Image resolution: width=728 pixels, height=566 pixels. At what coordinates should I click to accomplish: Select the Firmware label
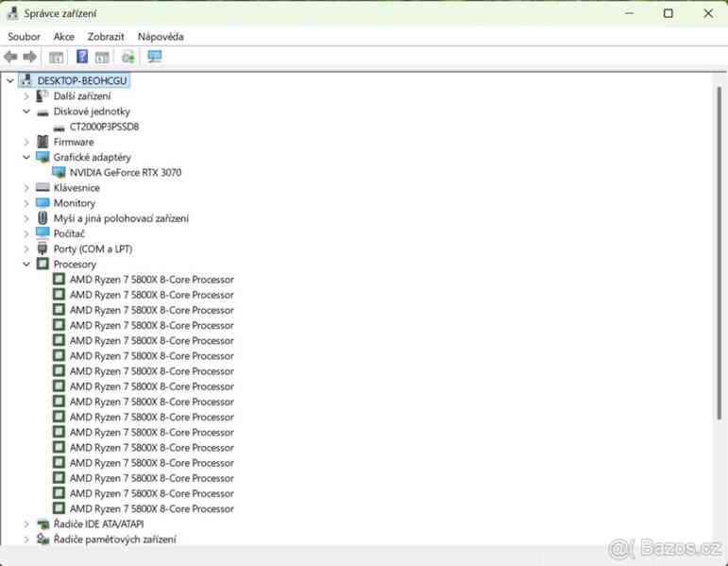pos(74,142)
